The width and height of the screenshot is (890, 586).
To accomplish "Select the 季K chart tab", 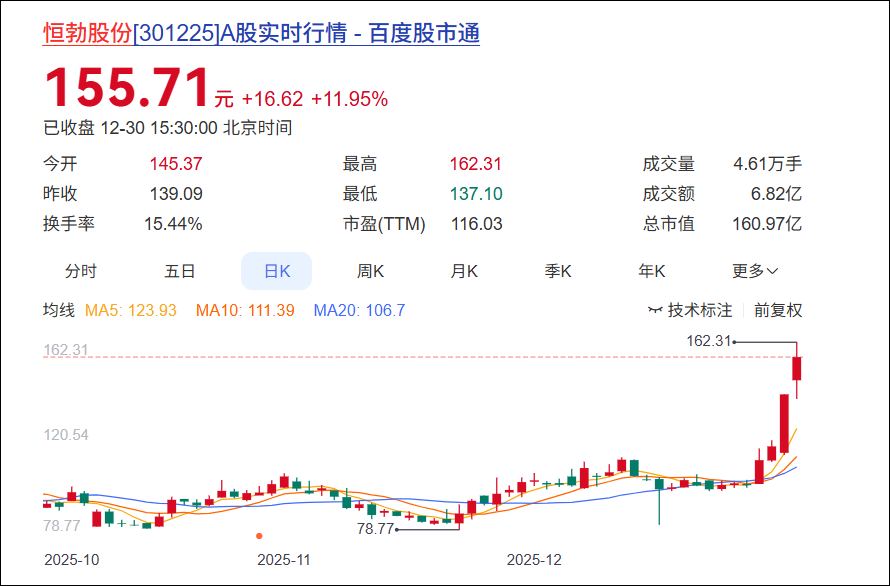I will [557, 271].
